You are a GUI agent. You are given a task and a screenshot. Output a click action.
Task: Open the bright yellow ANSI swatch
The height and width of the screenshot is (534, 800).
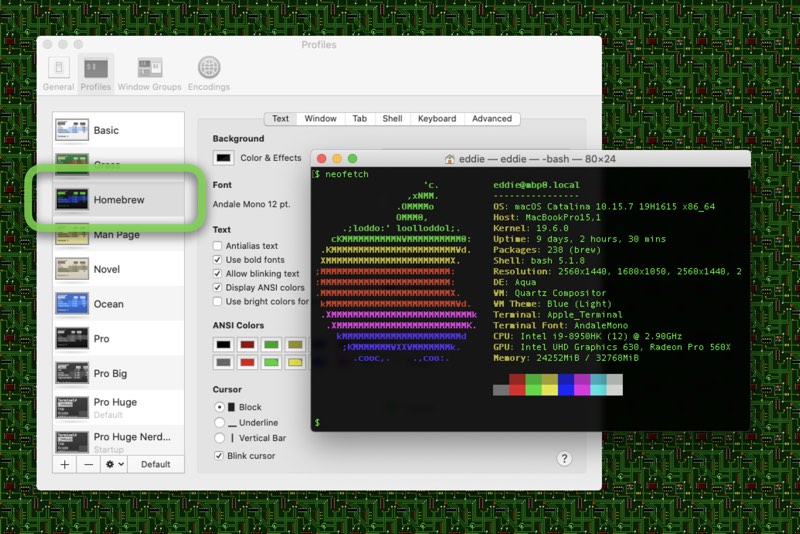point(295,363)
